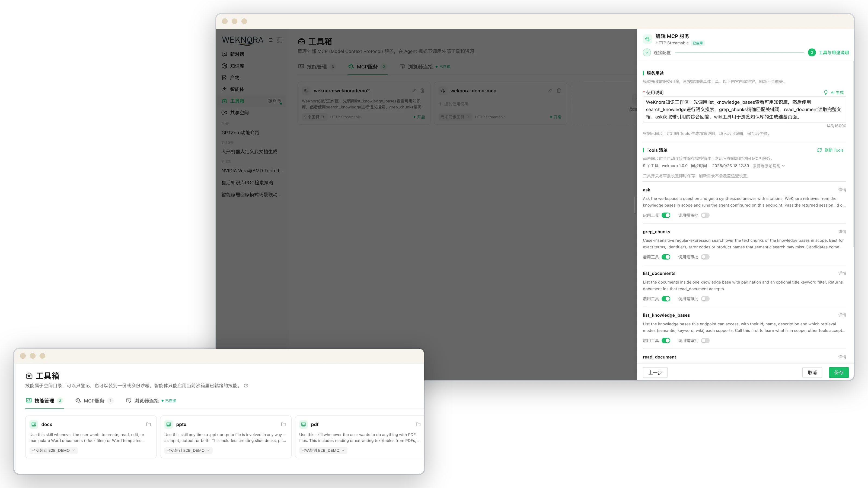Toggle 启用工具 for grep_chunks
This screenshot has height=488, width=868.
click(x=666, y=257)
